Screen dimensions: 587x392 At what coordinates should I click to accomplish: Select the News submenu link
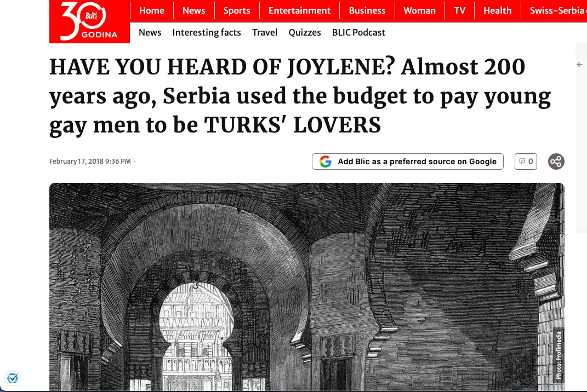[150, 32]
